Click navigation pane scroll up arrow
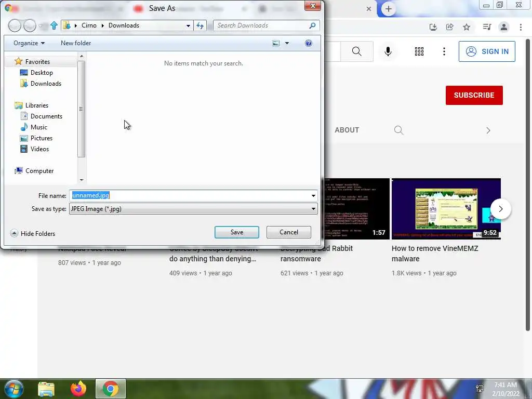 pos(82,56)
